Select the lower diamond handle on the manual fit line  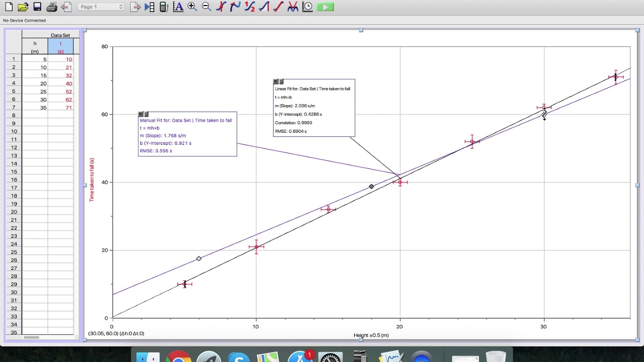click(199, 258)
